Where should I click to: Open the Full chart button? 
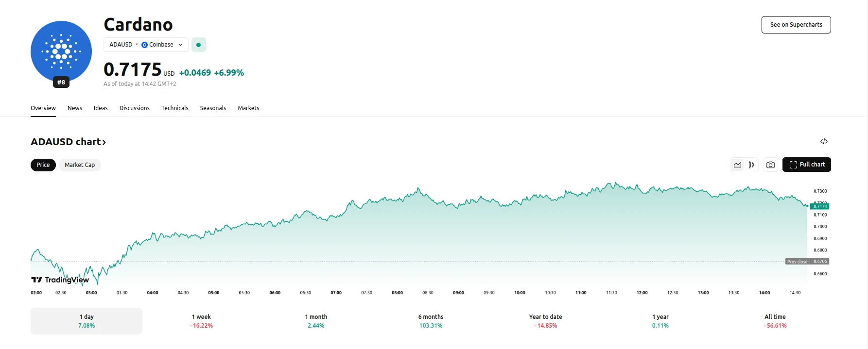[x=807, y=165]
